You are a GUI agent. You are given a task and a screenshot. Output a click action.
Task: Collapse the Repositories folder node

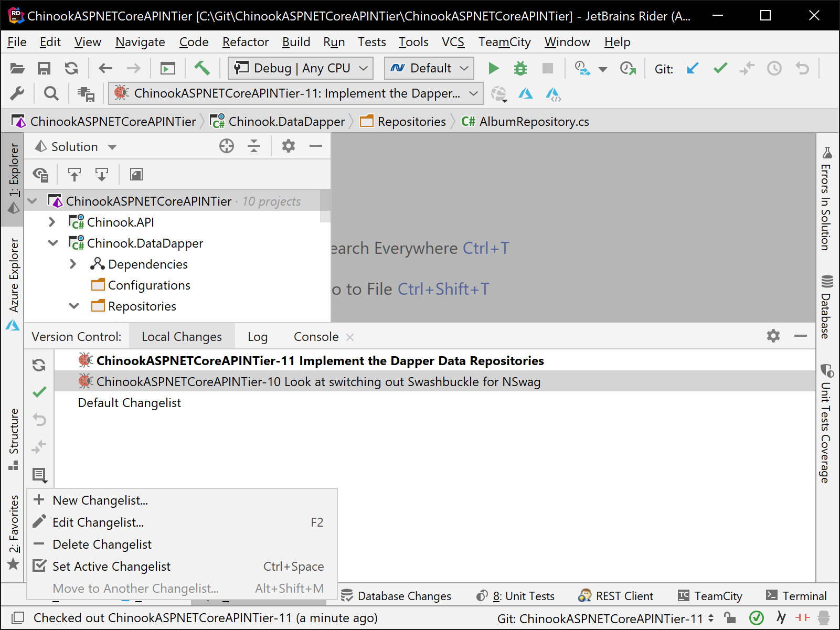[74, 306]
